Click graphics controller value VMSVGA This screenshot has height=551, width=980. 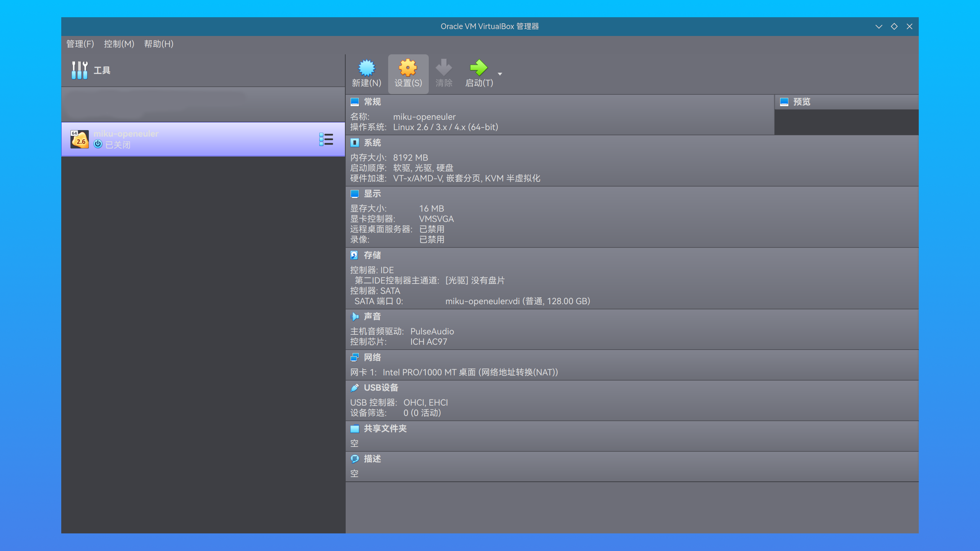(x=436, y=219)
